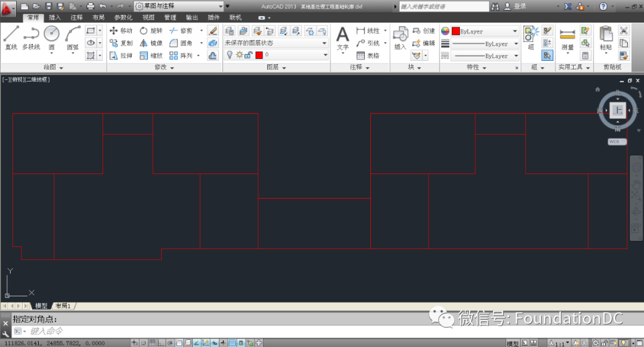Click the Move (移动) tool
This screenshot has height=347, width=644.
120,30
